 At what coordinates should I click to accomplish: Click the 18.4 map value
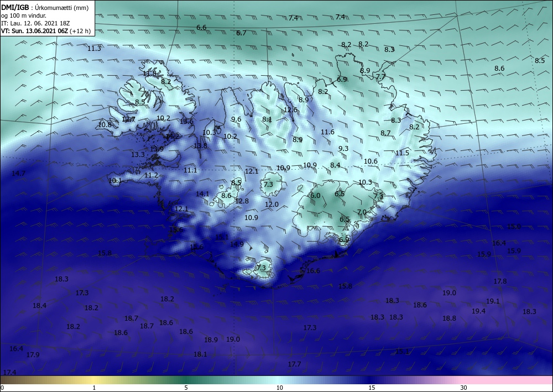(x=39, y=306)
